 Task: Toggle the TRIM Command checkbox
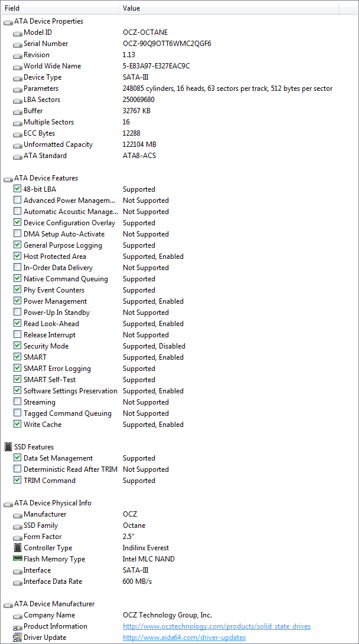[x=17, y=480]
